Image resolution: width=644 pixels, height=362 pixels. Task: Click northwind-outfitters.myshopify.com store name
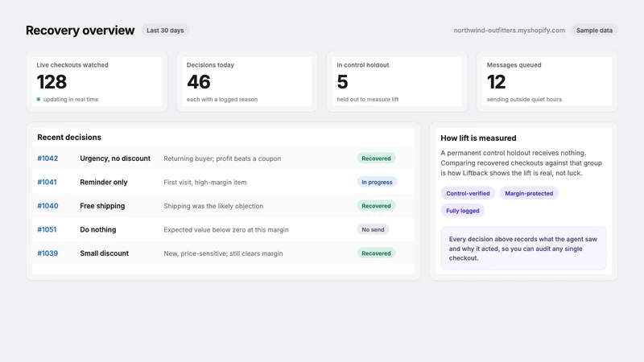(510, 31)
